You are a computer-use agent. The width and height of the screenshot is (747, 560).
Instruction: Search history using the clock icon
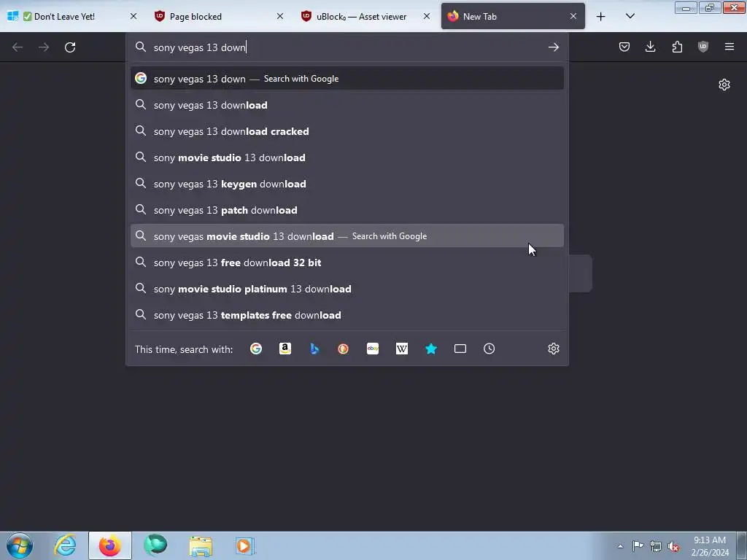(x=489, y=349)
